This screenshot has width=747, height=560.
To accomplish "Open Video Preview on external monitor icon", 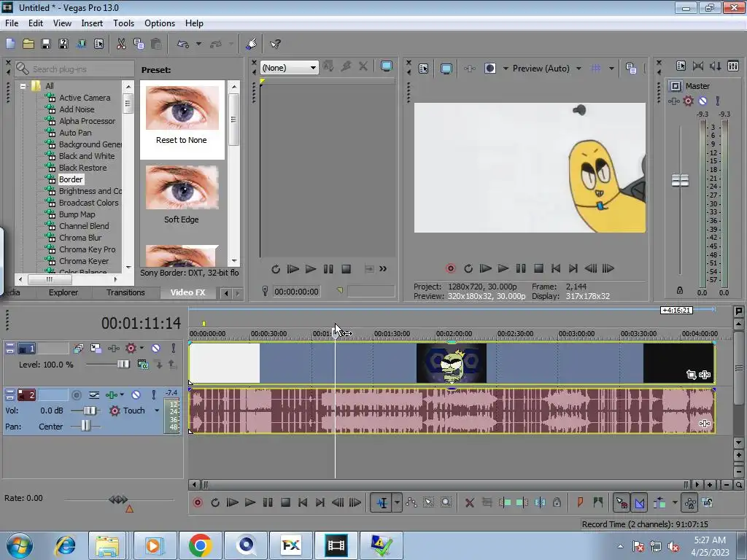I will click(x=446, y=69).
